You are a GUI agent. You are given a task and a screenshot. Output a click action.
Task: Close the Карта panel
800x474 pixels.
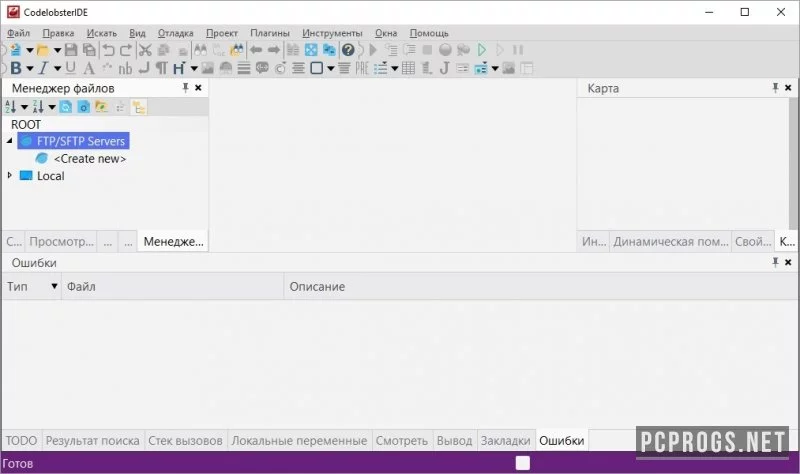tap(788, 88)
